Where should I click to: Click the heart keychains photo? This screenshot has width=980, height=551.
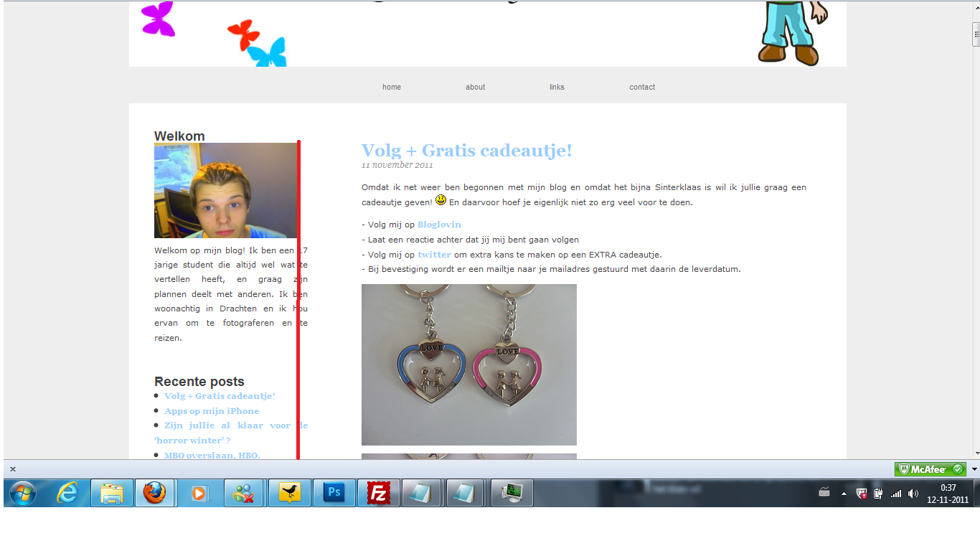(x=468, y=364)
